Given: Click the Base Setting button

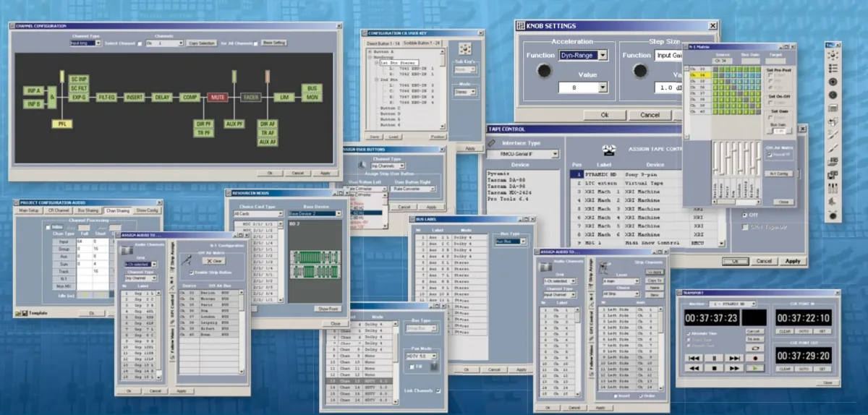Looking at the screenshot, I should [x=274, y=43].
